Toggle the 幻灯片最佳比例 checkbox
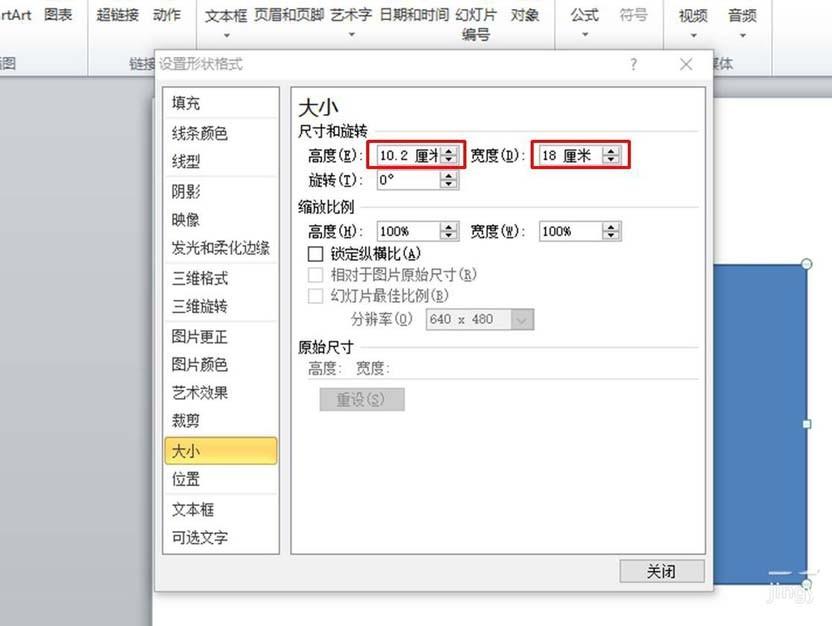This screenshot has width=832, height=626. 315,296
